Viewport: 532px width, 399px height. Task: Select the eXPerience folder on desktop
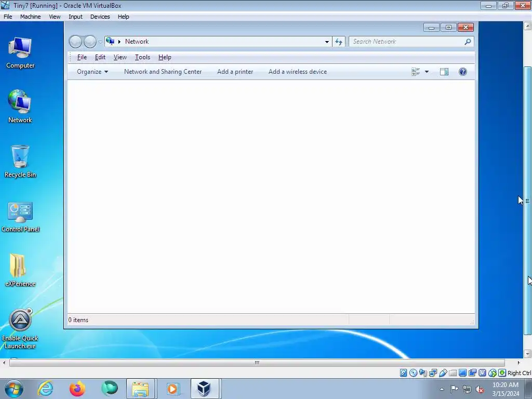click(20, 270)
